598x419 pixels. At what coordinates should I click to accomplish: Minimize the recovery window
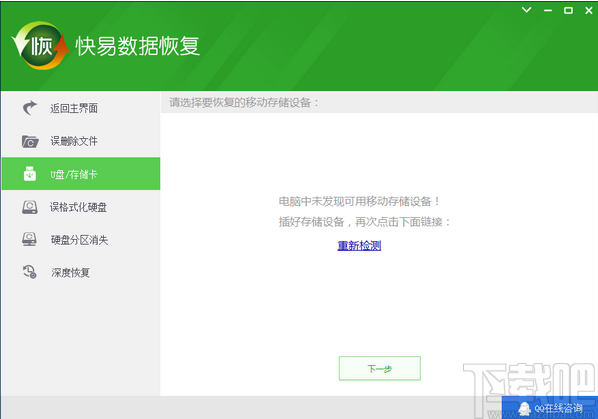click(548, 10)
